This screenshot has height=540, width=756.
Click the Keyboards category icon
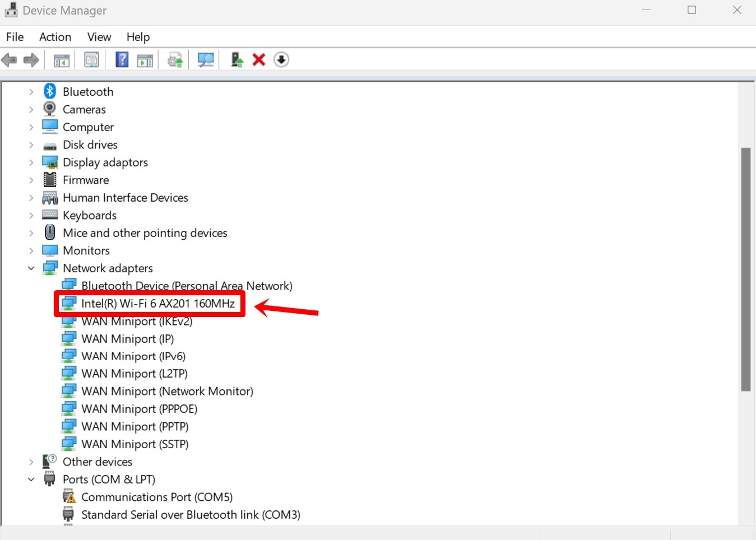[50, 215]
